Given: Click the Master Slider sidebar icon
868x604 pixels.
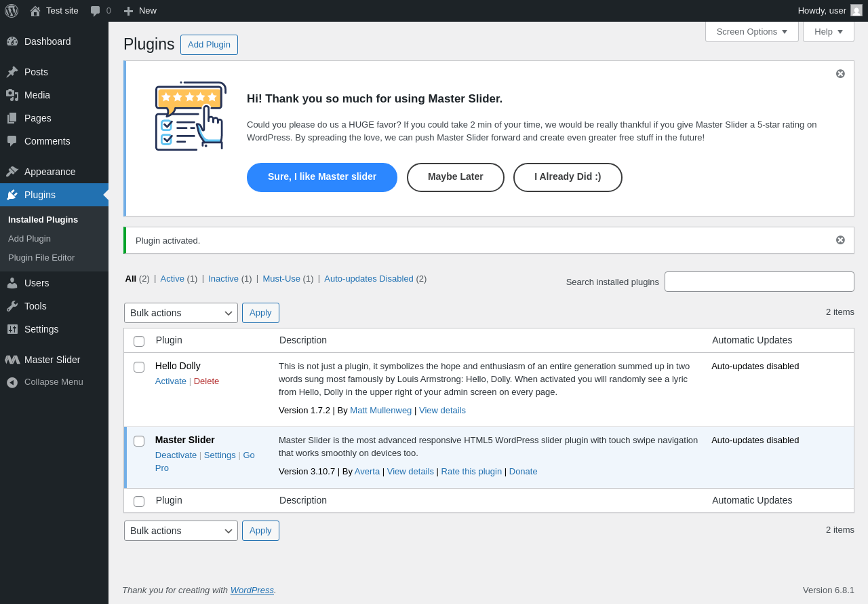Looking at the screenshot, I should click(12, 360).
